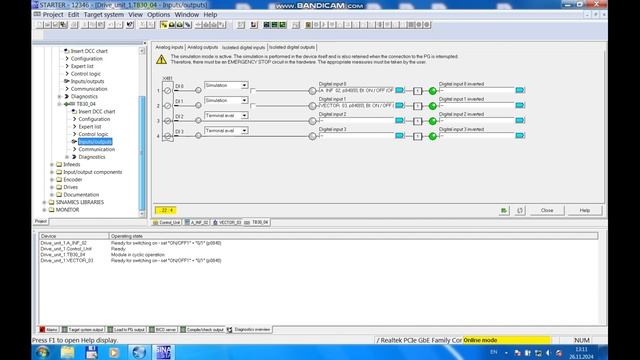The height and width of the screenshot is (360, 640).
Task: Select TB30_04 Control logic tree item
Action: tap(93, 134)
